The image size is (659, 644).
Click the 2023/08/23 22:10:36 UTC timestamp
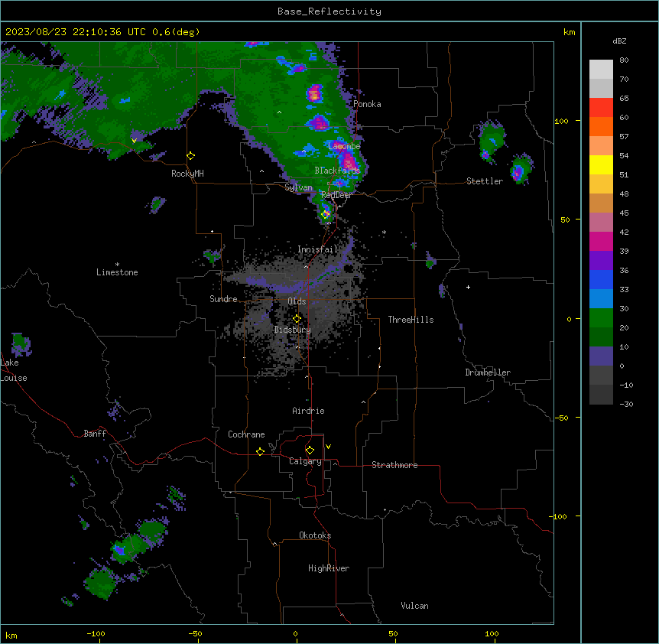pyautogui.click(x=75, y=32)
